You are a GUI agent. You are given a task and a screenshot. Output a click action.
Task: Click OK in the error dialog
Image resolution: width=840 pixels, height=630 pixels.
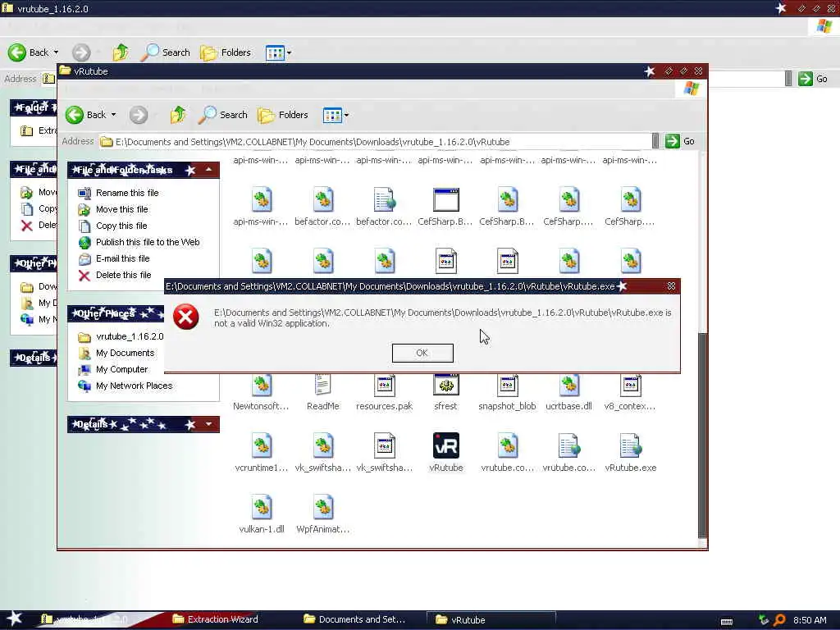pos(422,353)
